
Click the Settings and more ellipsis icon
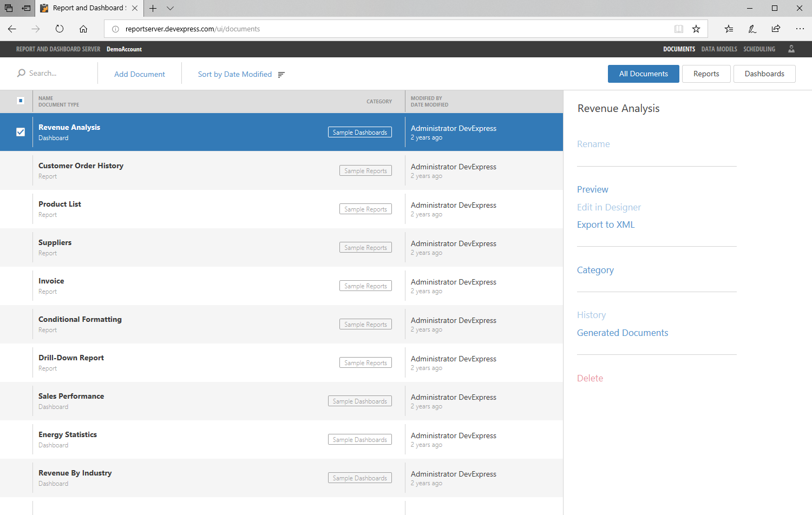coord(800,29)
